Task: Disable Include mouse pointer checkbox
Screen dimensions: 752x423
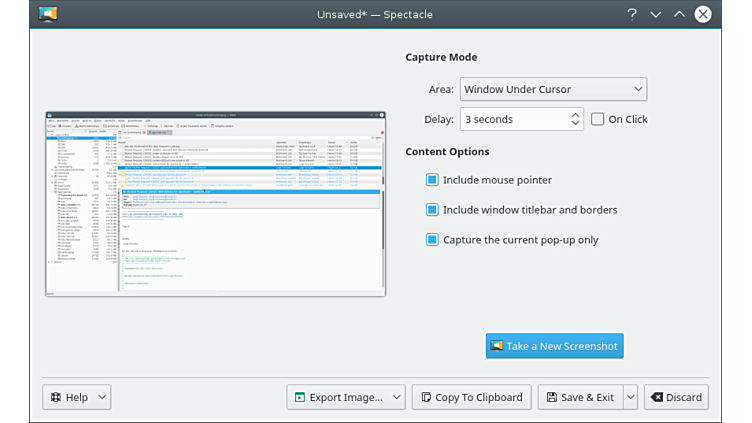Action: click(x=432, y=180)
